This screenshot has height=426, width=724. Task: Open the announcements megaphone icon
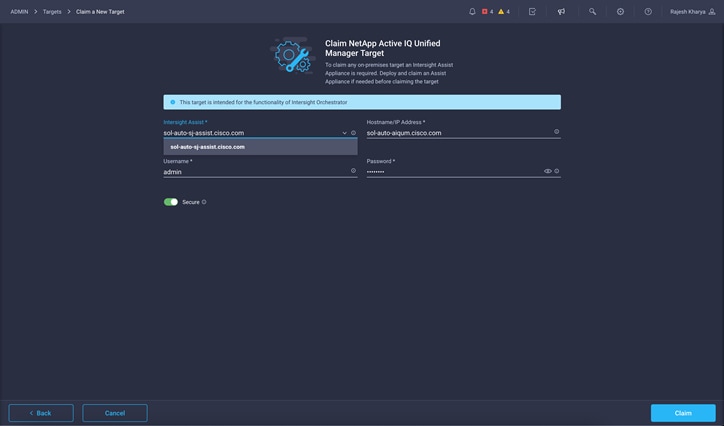coord(561,12)
